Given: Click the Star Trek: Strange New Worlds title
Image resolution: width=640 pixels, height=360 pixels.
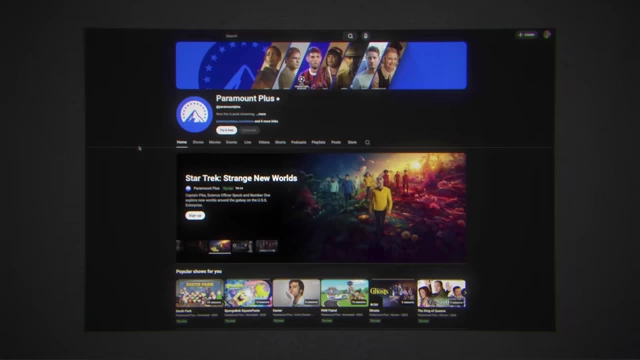Looking at the screenshot, I should 241,178.
